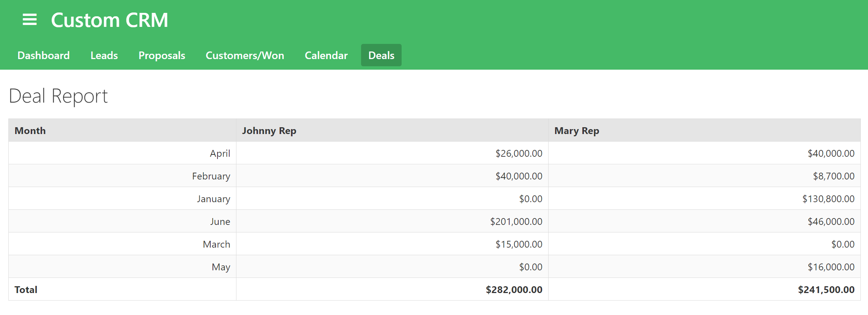This screenshot has width=868, height=315.
Task: Go to the Dashboard tab
Action: [44, 55]
